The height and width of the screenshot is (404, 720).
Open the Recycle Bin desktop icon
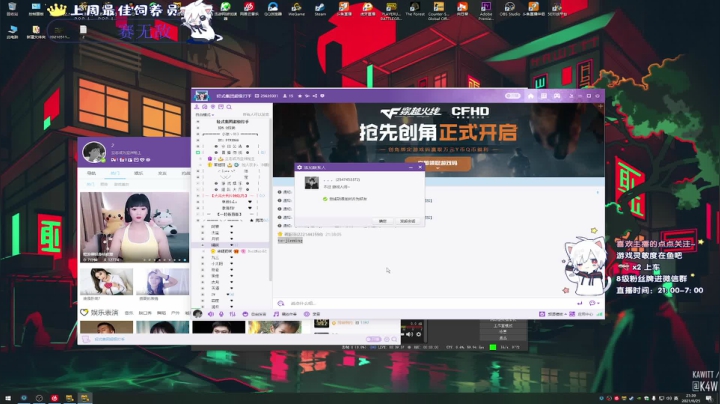pos(12,8)
